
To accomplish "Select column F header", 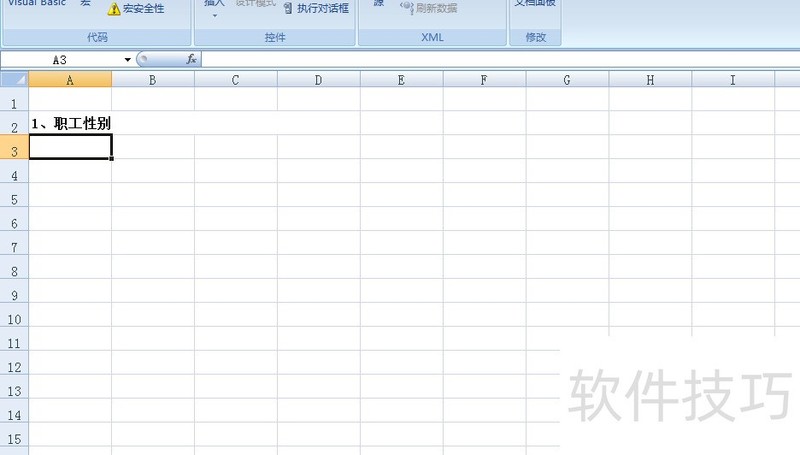I will (x=484, y=80).
